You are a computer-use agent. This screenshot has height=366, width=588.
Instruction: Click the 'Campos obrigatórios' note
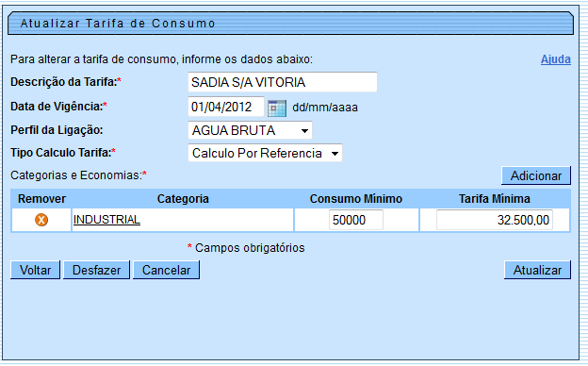[250, 248]
